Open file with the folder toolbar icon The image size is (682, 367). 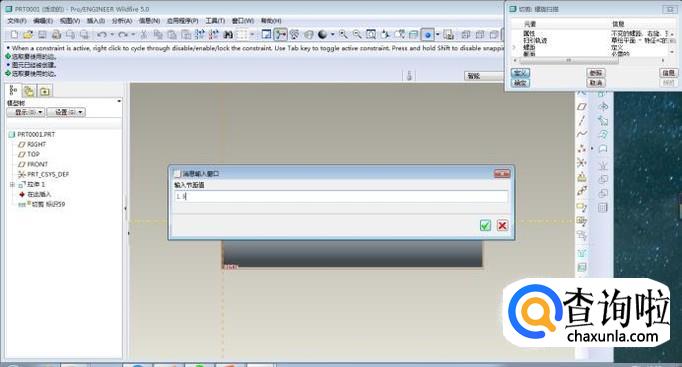pos(28,34)
